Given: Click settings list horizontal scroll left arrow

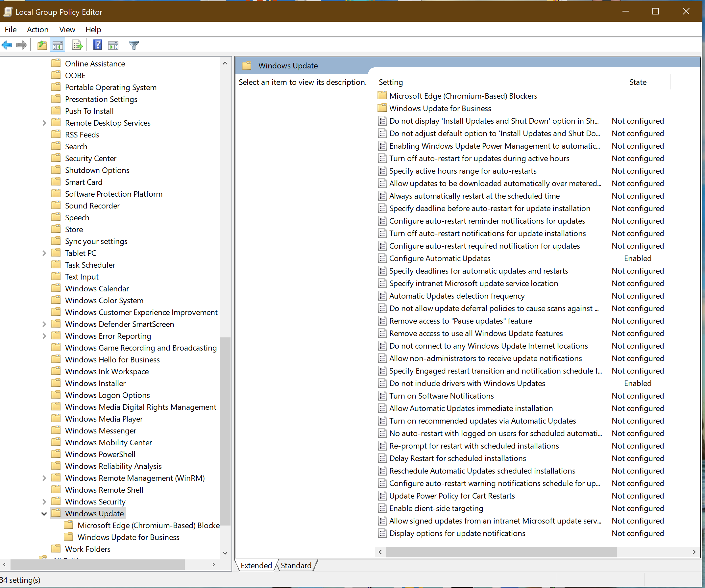Looking at the screenshot, I should pyautogui.click(x=380, y=552).
